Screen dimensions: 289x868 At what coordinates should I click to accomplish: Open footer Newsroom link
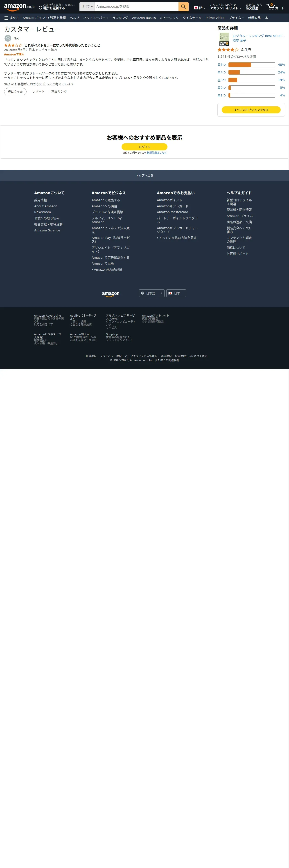[x=42, y=212]
